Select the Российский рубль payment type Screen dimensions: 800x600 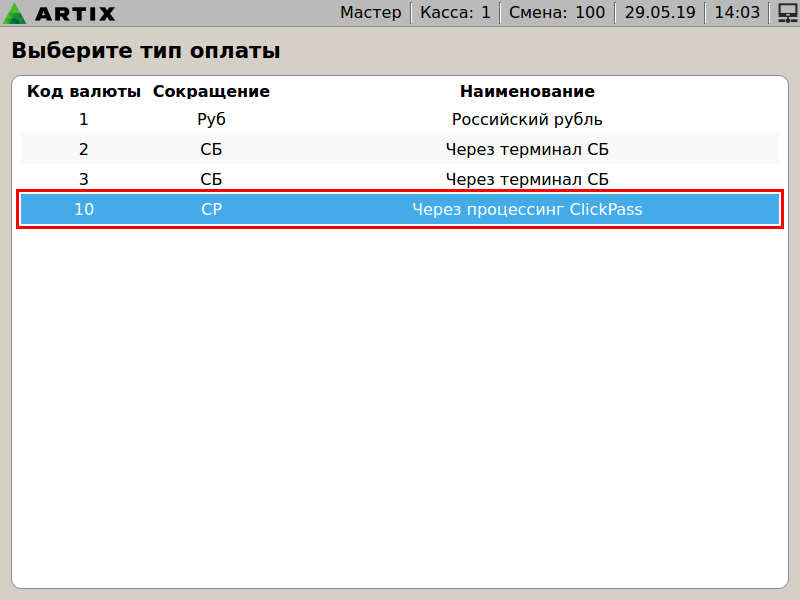click(527, 120)
